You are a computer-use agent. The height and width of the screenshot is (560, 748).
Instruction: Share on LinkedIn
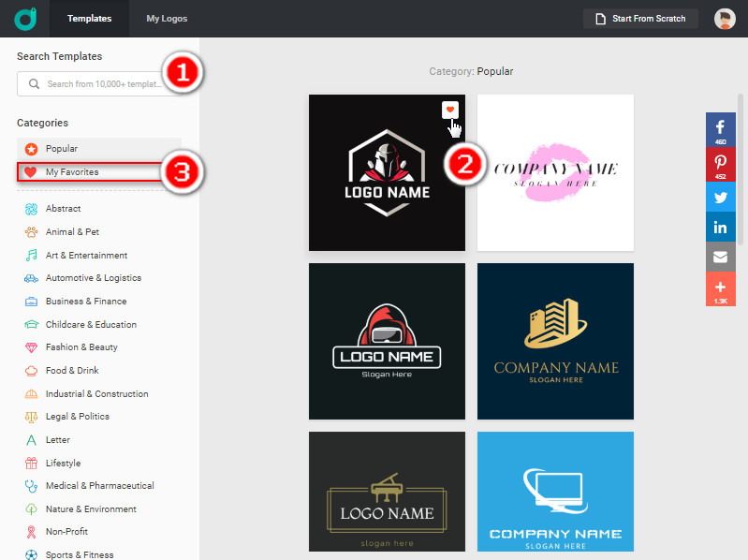pyautogui.click(x=721, y=227)
